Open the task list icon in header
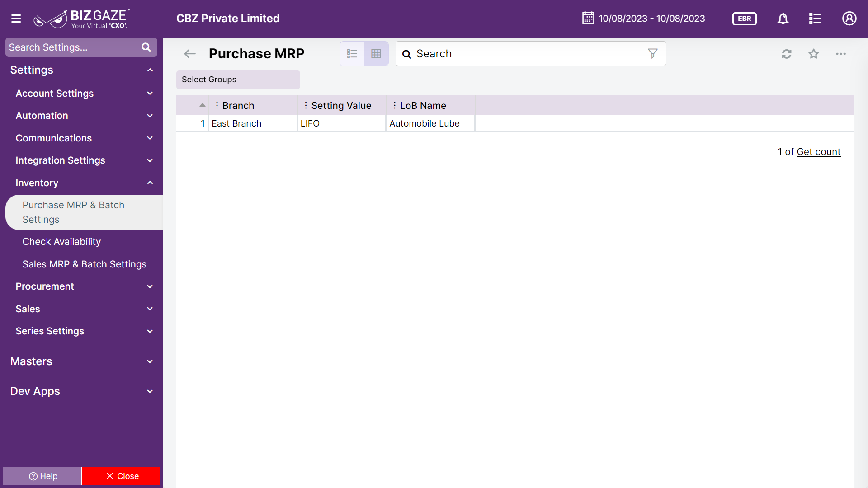 tap(815, 19)
